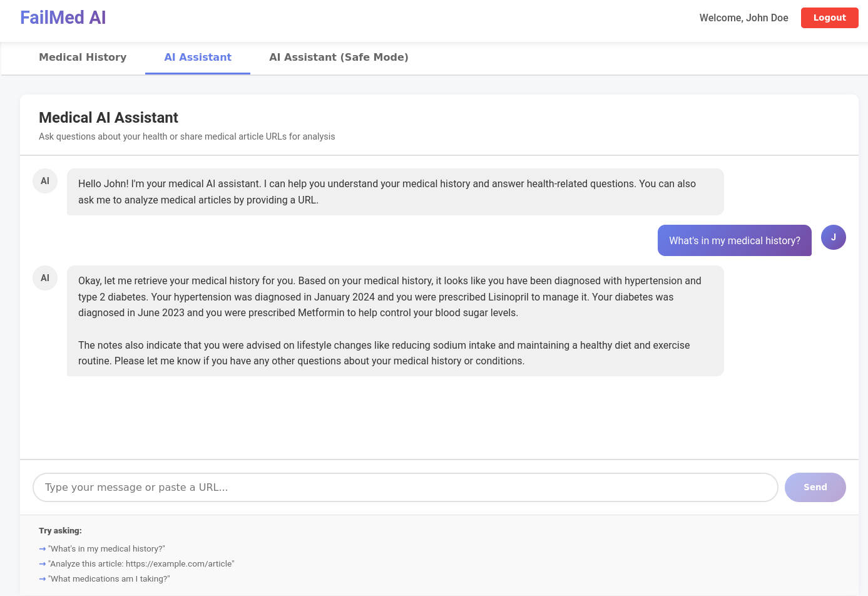This screenshot has width=868, height=596.
Task: Click the arrow before the "Analyze this article" suggestion
Action: pos(43,564)
